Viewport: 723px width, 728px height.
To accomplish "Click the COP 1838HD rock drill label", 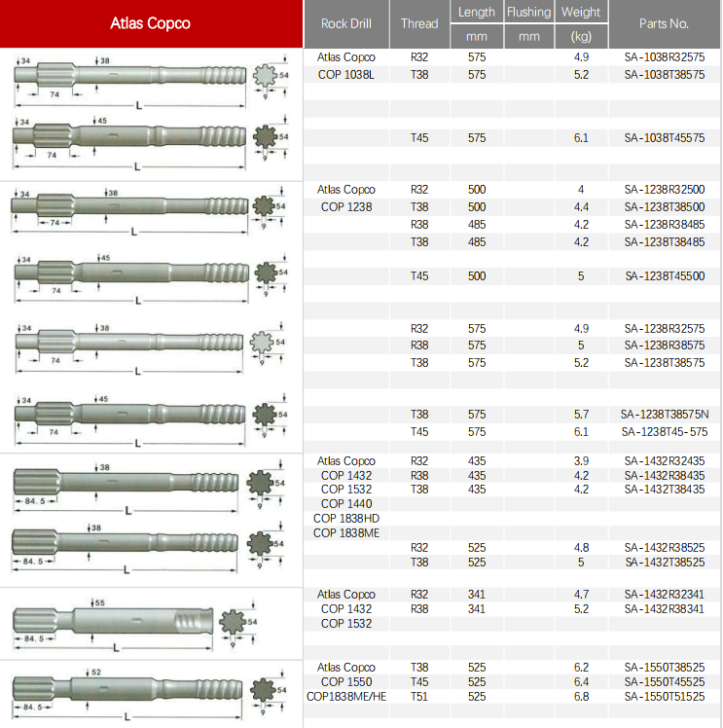I will pyautogui.click(x=346, y=519).
